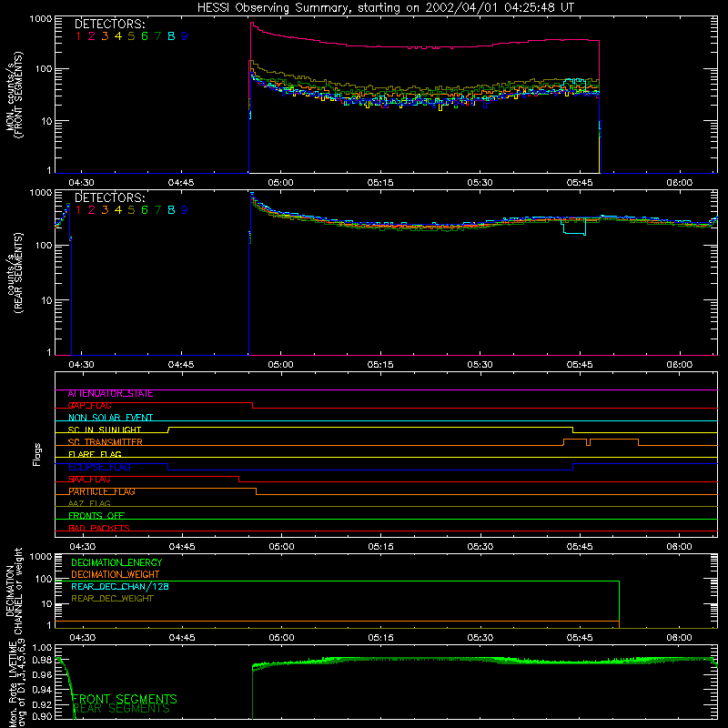Screen dimensions: 728x728
Task: Click the counts/s (REAR SEGMENTS) axis title
Action: pyautogui.click(x=15, y=273)
